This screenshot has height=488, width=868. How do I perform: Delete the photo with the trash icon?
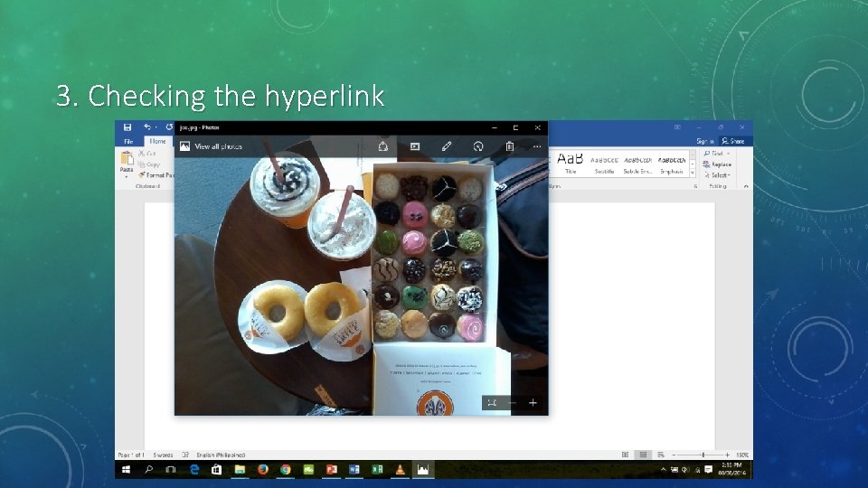pos(510,146)
